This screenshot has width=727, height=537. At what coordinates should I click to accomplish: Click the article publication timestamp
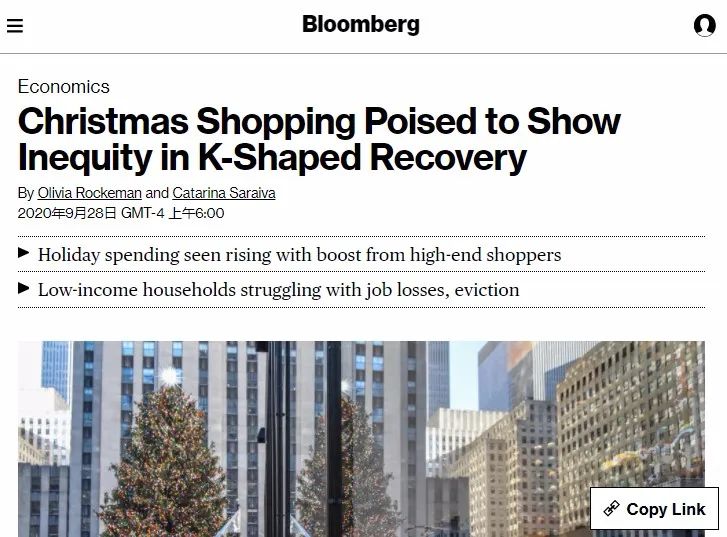(121, 213)
